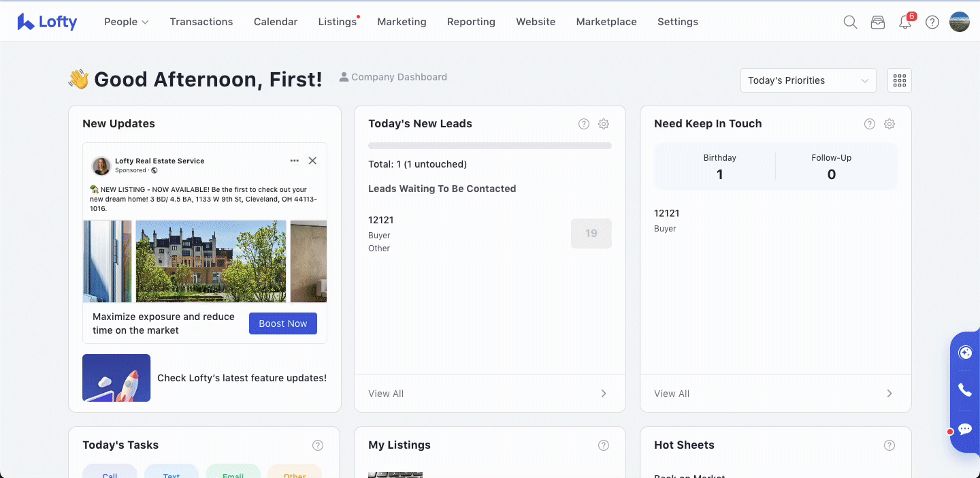Click help icon in My Listings
This screenshot has height=478, width=980.
tap(604, 445)
